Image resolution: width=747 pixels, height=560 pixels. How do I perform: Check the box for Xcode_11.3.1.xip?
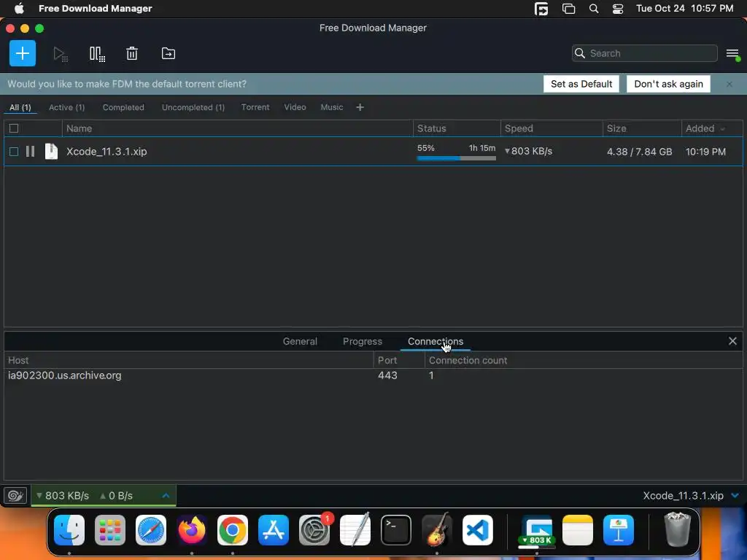(x=14, y=152)
